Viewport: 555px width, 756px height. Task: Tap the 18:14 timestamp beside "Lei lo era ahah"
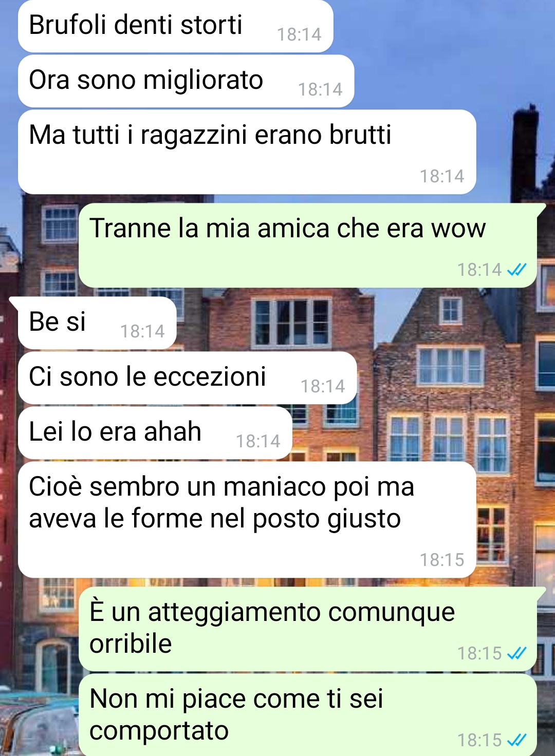(x=258, y=441)
